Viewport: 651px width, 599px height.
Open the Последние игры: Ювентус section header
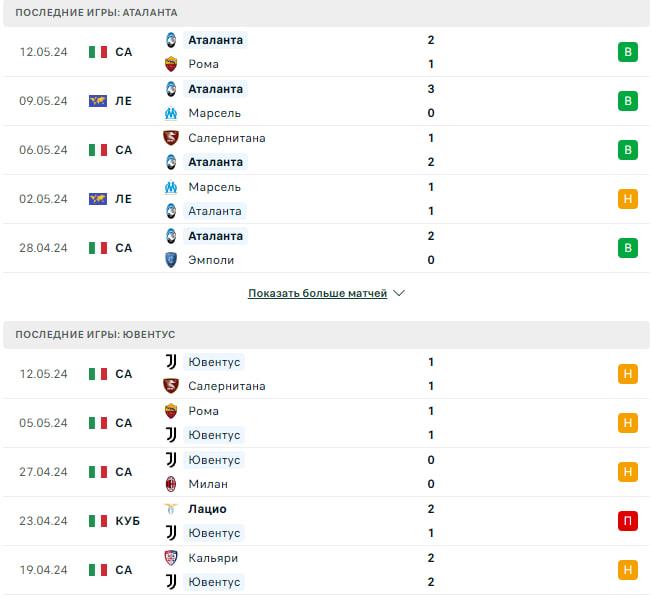click(326, 335)
